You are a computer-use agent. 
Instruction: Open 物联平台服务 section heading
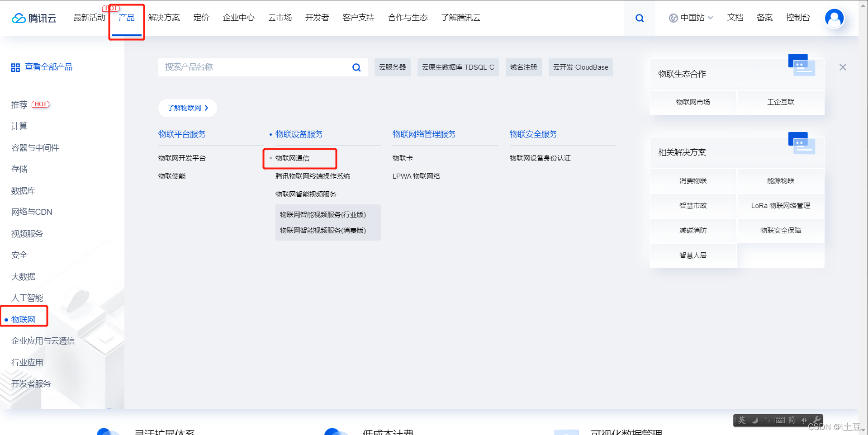click(182, 134)
